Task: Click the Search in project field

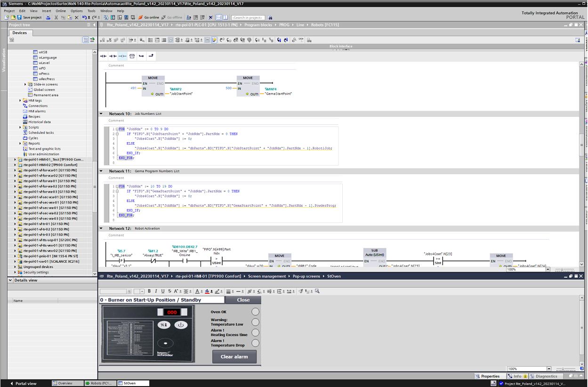Action: (248, 17)
